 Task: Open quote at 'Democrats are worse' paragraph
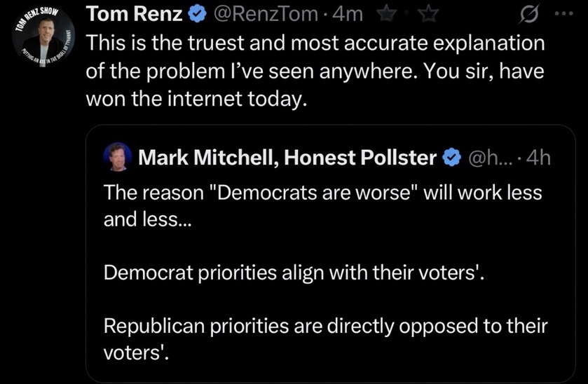pos(323,206)
